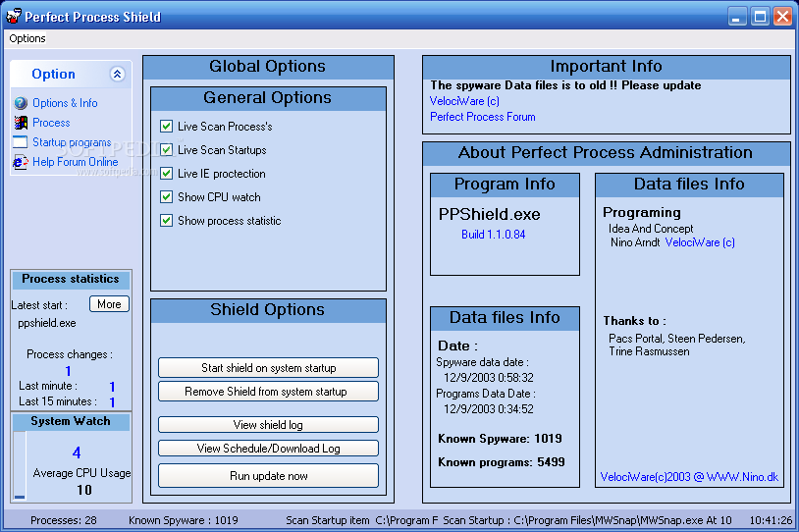Screen dimensions: 799x532
Task: Click the Average CPU Usage label
Action: pos(82,473)
